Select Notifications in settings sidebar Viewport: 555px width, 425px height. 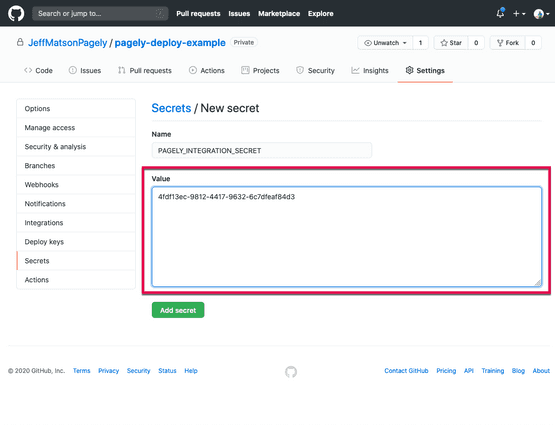coord(76,204)
